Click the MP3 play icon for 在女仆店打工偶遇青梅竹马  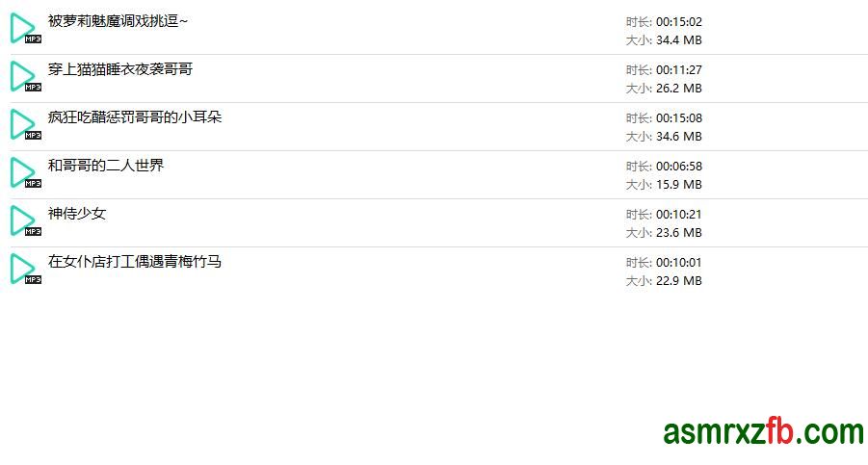[25, 269]
